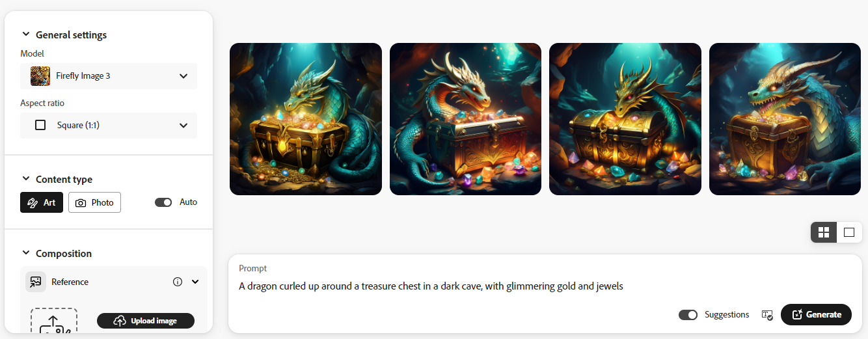Click the grid view layout icon
The image size is (868, 339).
[824, 232]
